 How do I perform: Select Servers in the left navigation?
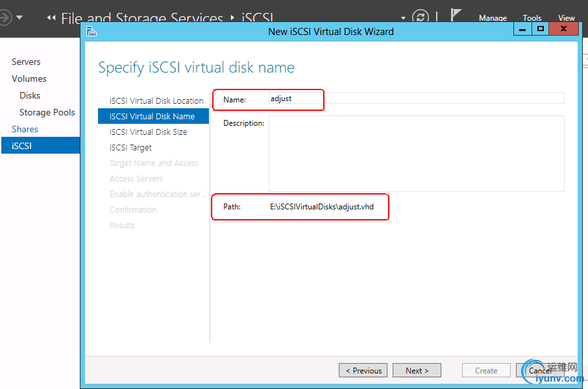pos(26,62)
